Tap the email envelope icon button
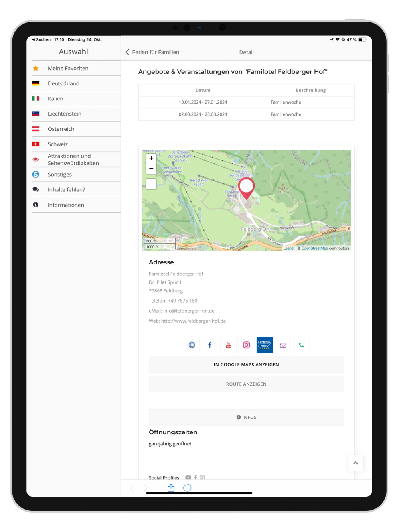The height and width of the screenshot is (532, 399). 283,345
